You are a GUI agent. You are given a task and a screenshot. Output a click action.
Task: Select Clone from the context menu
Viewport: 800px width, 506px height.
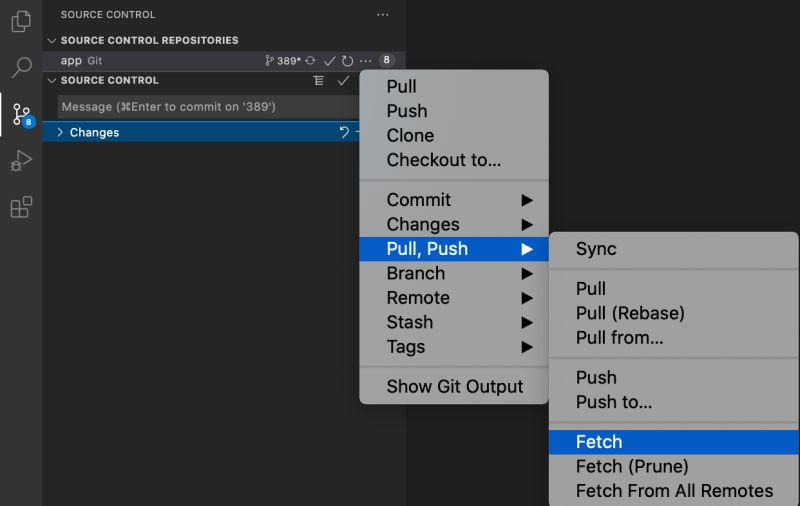click(x=454, y=136)
